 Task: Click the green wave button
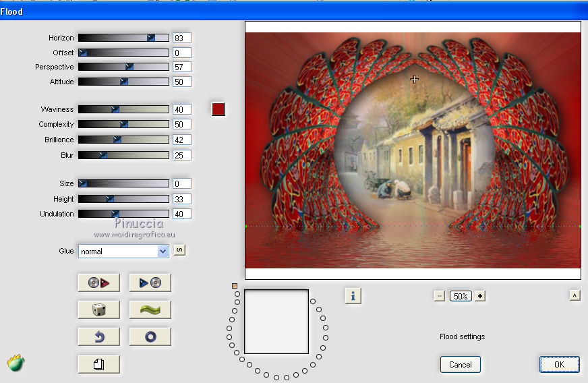(150, 310)
